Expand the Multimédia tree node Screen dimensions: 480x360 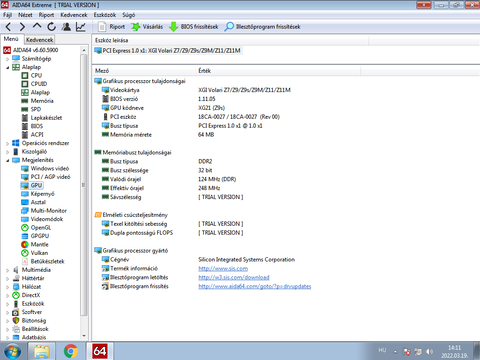coord(7,270)
